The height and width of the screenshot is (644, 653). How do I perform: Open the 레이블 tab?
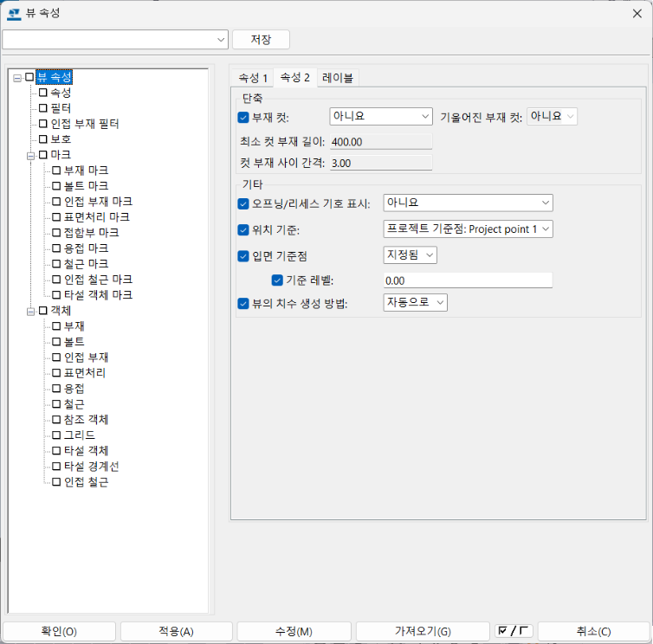[338, 77]
